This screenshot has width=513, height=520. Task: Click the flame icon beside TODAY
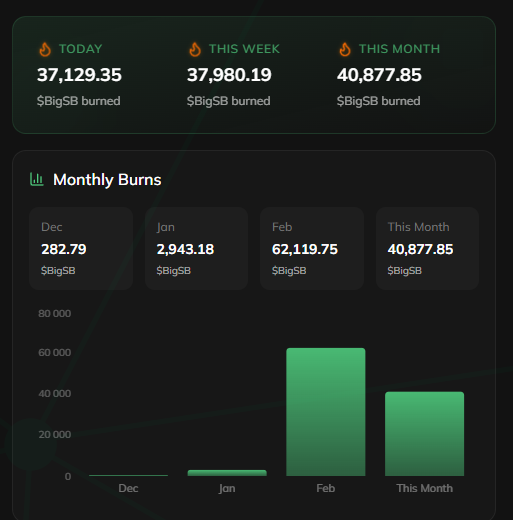(45, 49)
